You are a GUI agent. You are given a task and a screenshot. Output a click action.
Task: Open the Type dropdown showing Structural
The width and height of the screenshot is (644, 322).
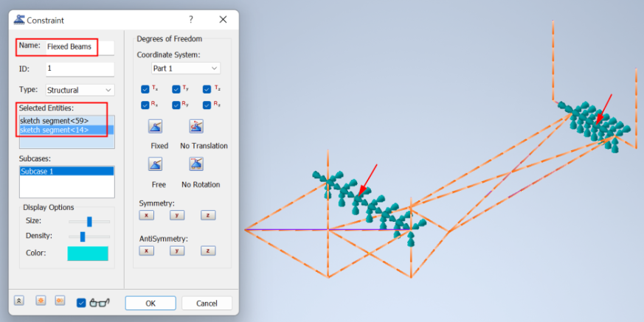(x=80, y=90)
